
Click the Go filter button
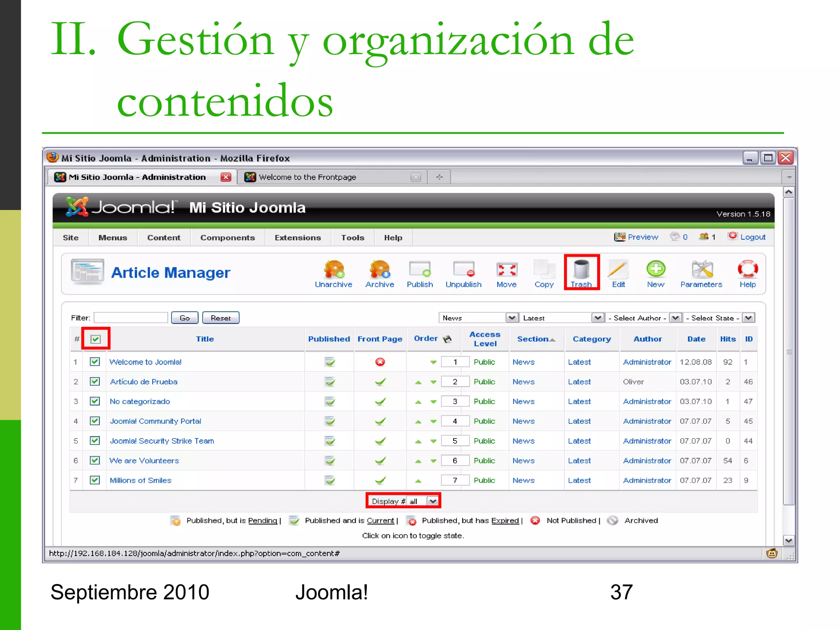[x=185, y=318]
